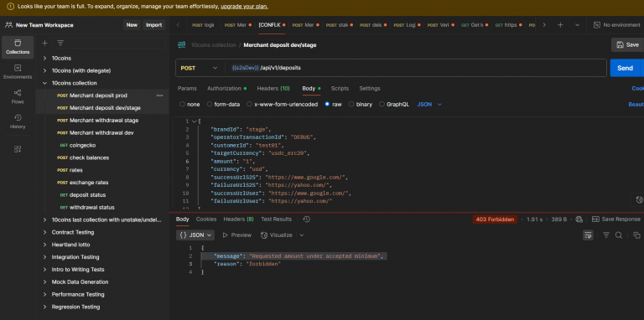
Task: Click the copy response icon
Action: (636, 235)
